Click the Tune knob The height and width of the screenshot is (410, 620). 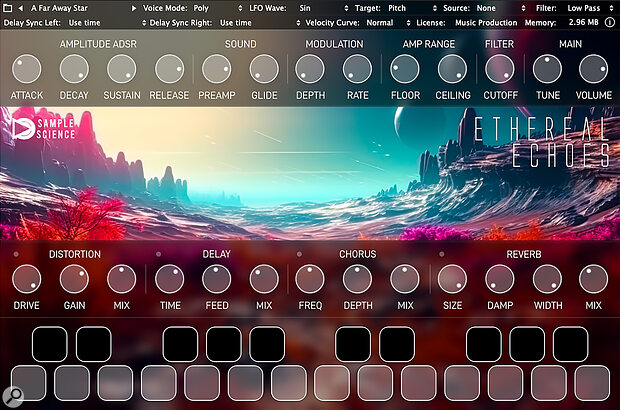547,69
